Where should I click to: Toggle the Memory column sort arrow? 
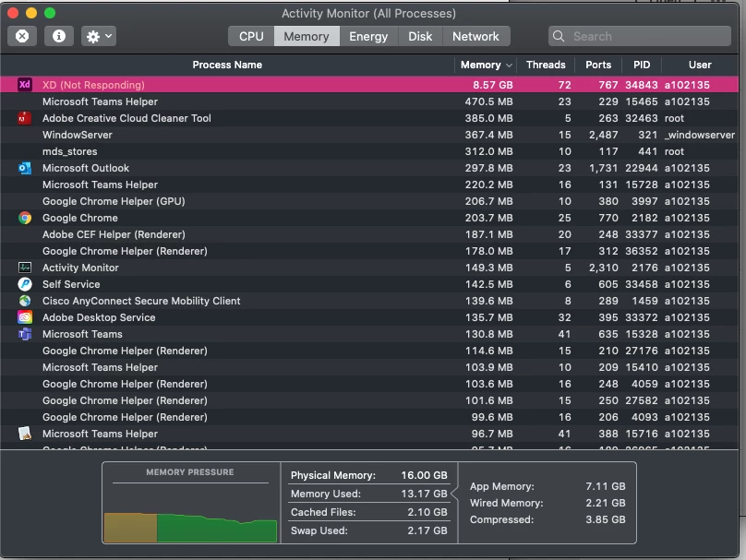point(509,66)
